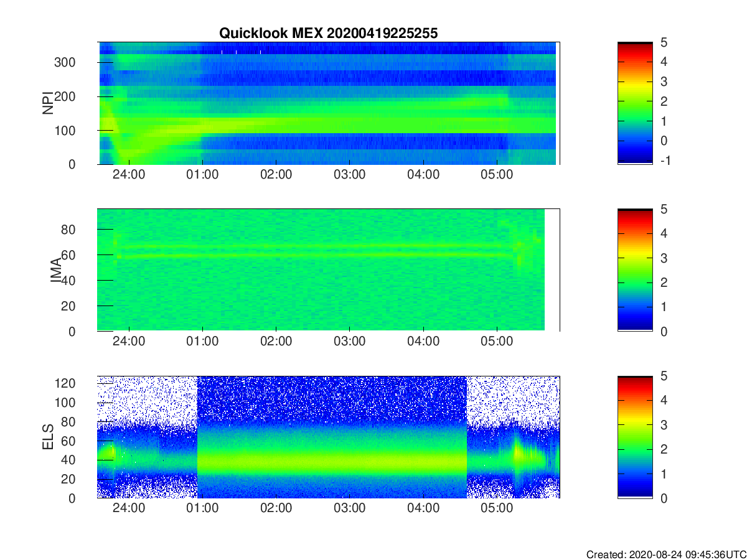Click the IMA axis label
Screen dimensions: 747x560
[x=56, y=271]
